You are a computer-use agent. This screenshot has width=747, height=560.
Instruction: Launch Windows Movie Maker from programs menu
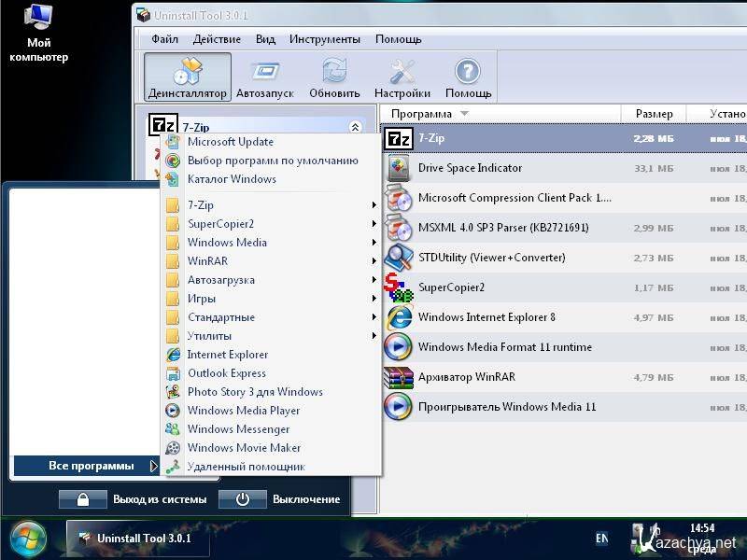pyautogui.click(x=244, y=448)
